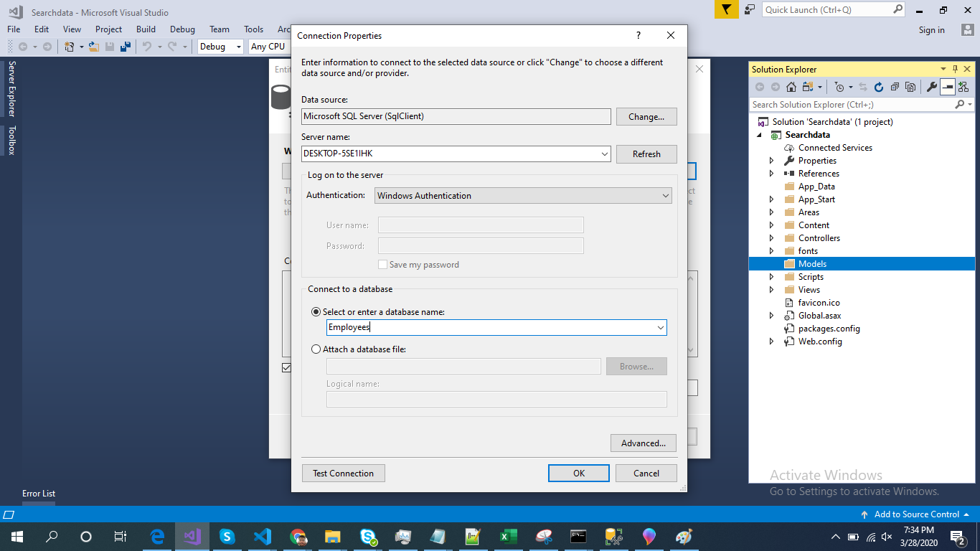Click the Collapse All icon in Solution Explorer

[895, 87]
